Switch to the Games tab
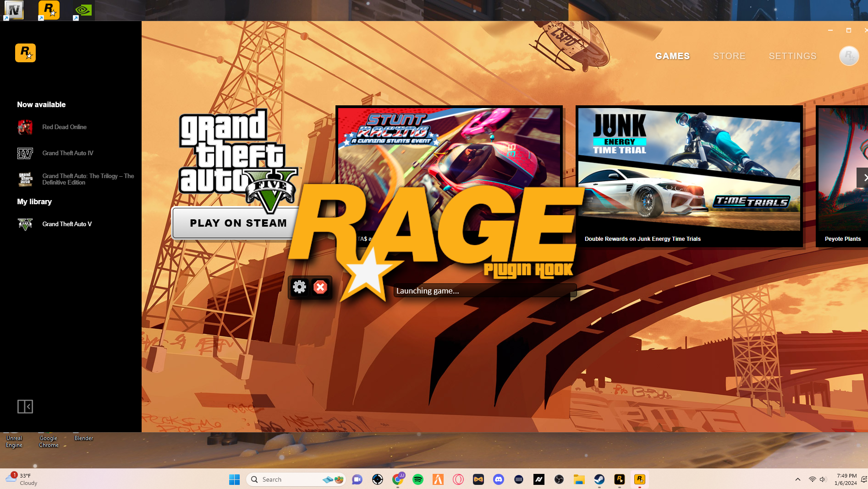Image resolution: width=868 pixels, height=489 pixels. (672, 56)
